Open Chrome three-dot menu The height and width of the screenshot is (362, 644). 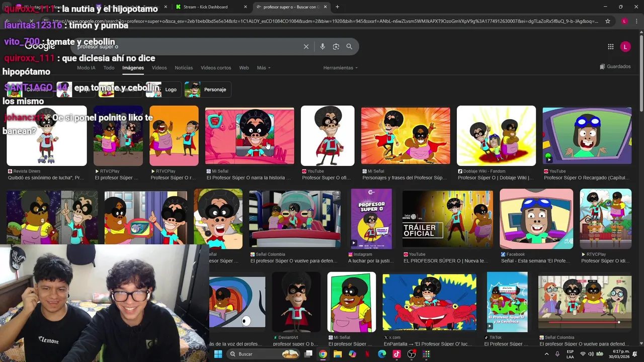635,21
